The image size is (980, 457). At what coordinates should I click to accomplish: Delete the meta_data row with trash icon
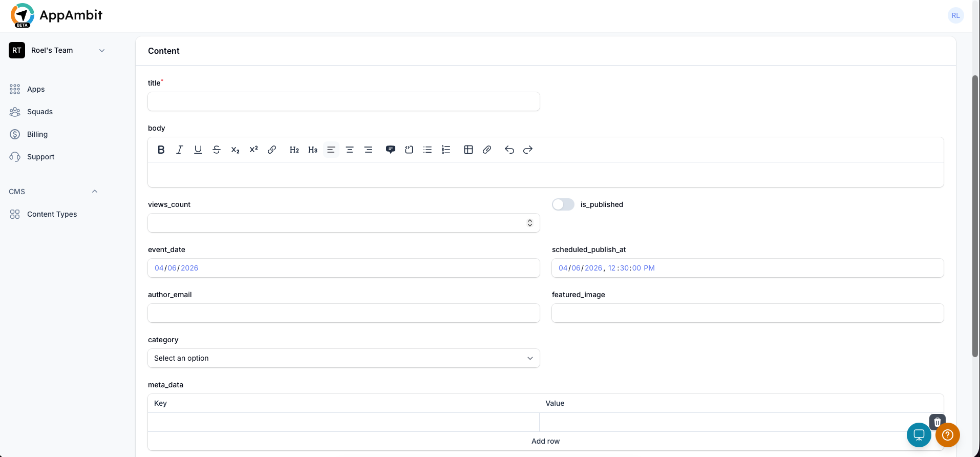coord(938,422)
